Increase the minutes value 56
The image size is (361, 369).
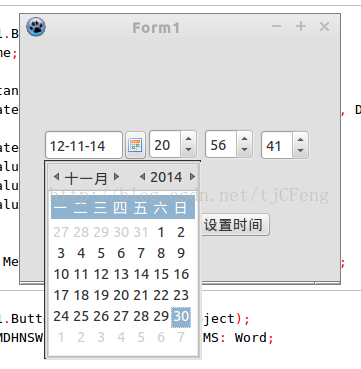[x=244, y=139]
